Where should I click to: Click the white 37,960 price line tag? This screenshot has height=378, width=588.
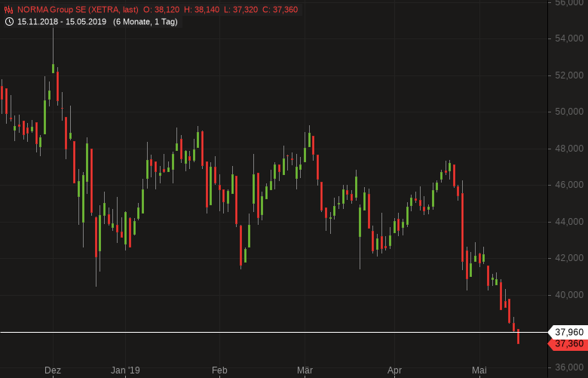click(568, 332)
